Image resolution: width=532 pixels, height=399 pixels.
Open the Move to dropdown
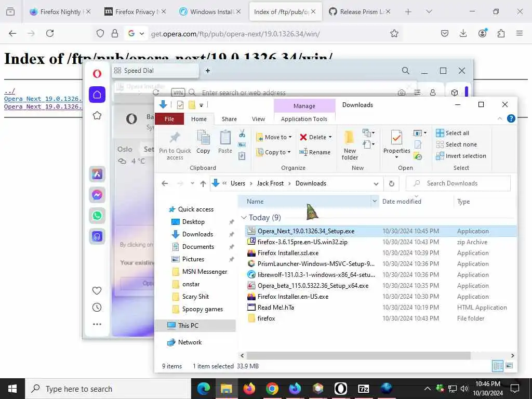click(x=274, y=137)
